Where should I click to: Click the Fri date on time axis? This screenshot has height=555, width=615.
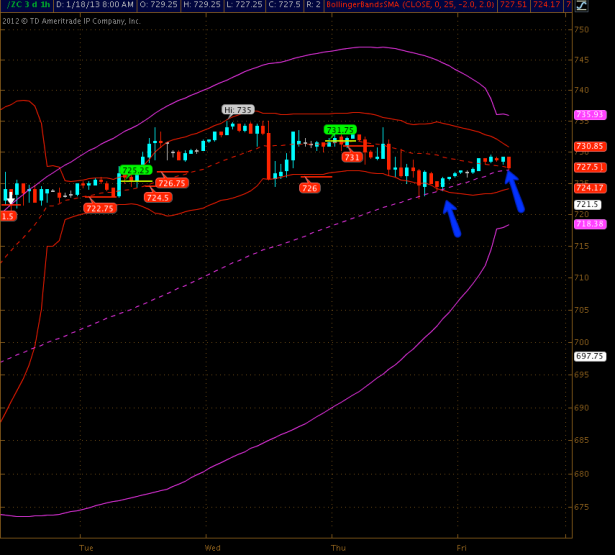[462, 548]
